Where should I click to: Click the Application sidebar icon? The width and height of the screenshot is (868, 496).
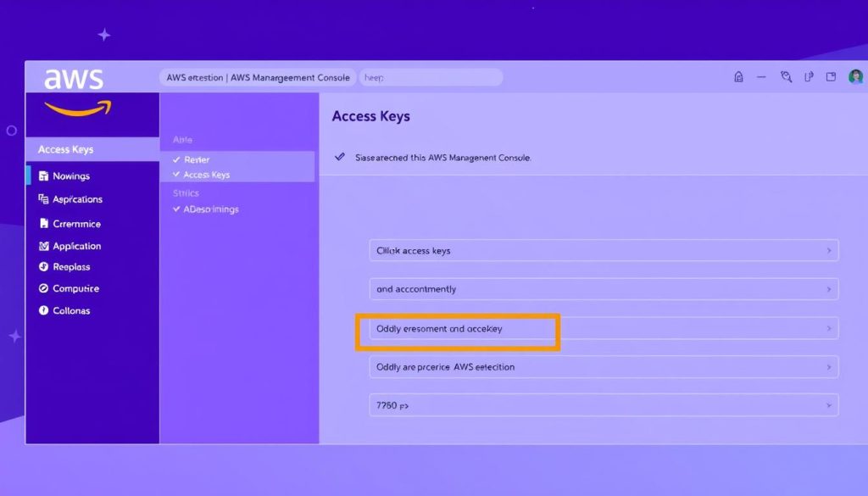point(44,246)
